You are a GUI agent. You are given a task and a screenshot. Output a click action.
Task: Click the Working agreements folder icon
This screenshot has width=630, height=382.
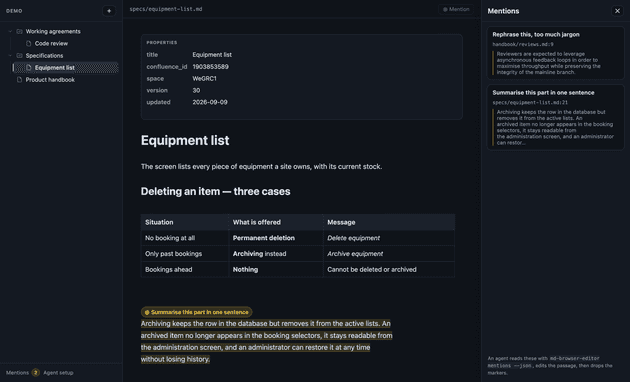pos(19,31)
